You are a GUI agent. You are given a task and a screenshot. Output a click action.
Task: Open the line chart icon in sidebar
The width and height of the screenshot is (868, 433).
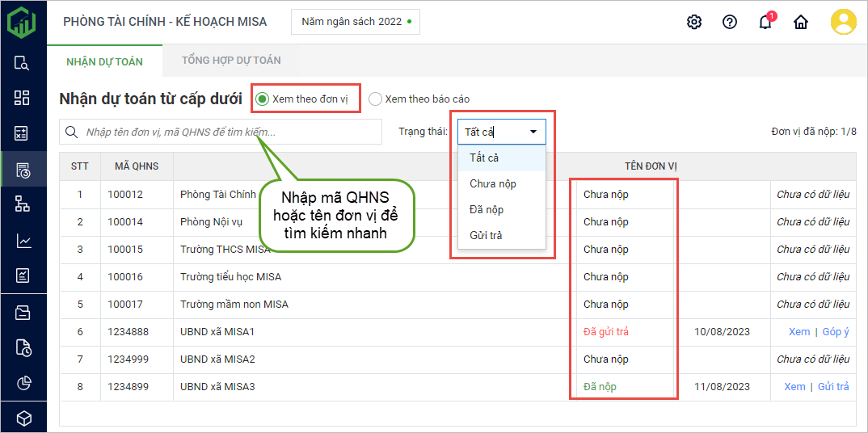[23, 241]
